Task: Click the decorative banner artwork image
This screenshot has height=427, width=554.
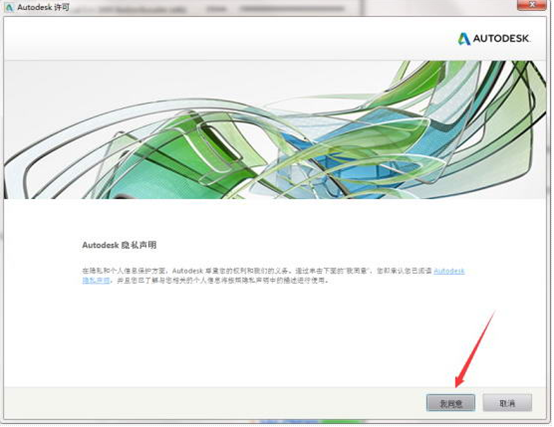Action: (x=275, y=130)
